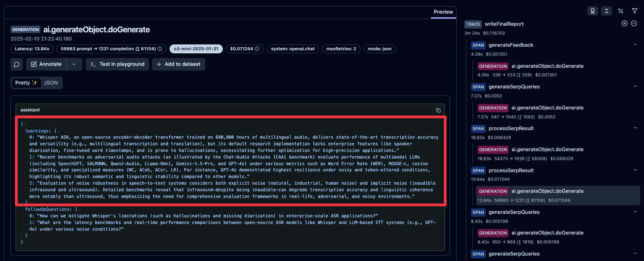644x261 pixels.
Task: Switch output view to JSON
Action: point(51,83)
